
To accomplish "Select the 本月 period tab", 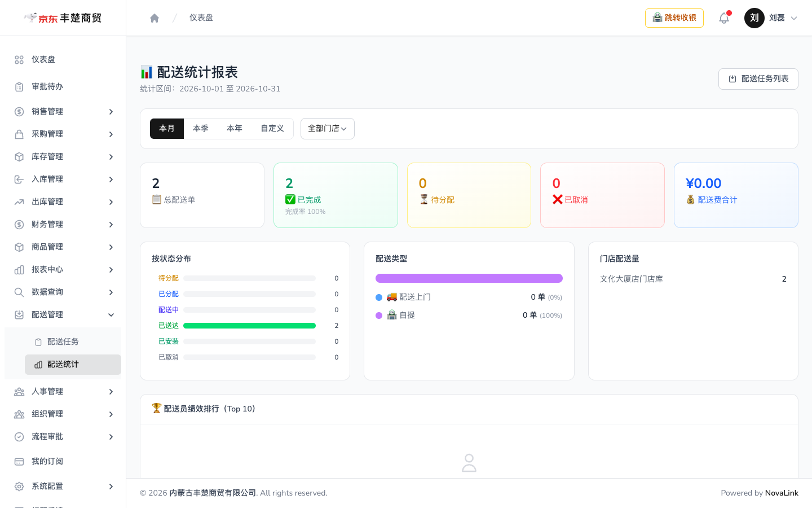I will pyautogui.click(x=167, y=129).
